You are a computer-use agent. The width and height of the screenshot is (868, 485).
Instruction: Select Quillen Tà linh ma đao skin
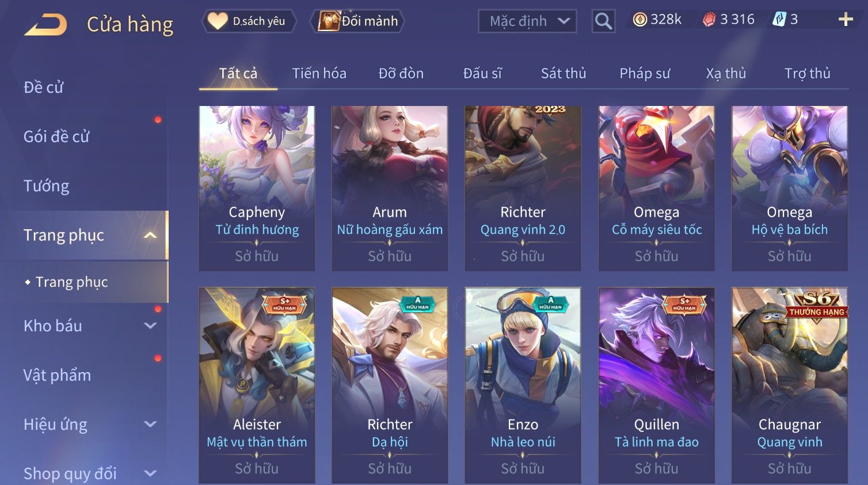tap(656, 385)
